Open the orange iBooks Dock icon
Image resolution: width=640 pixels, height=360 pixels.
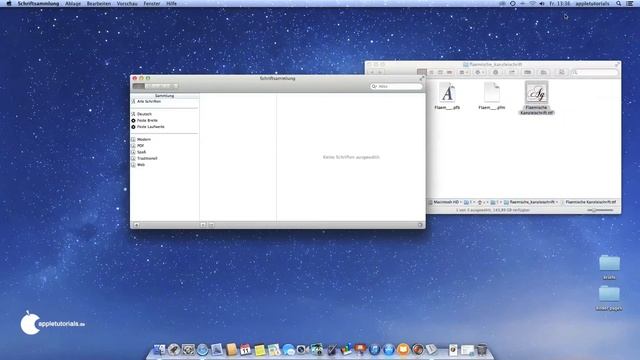click(403, 350)
